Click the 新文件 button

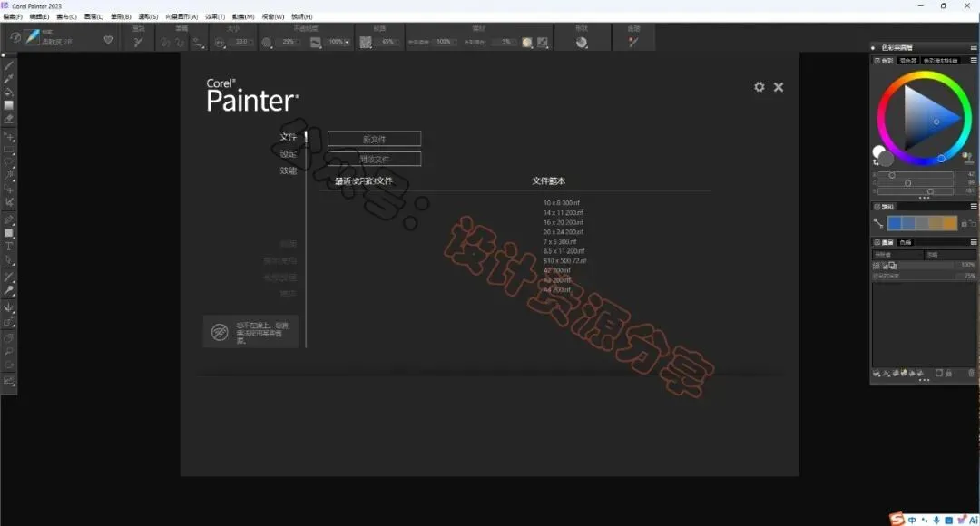374,139
